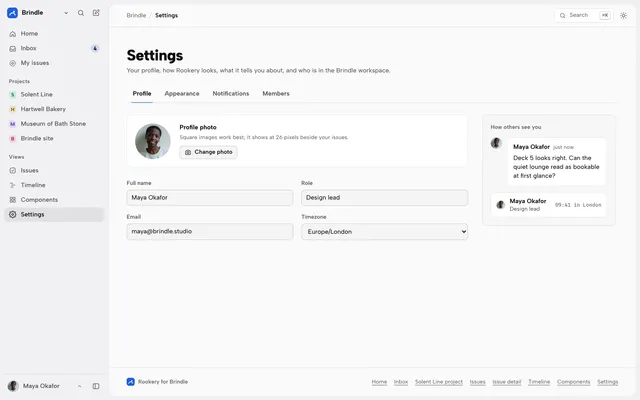Follow the footer Solent Line project link
640x400 pixels.
point(439,382)
